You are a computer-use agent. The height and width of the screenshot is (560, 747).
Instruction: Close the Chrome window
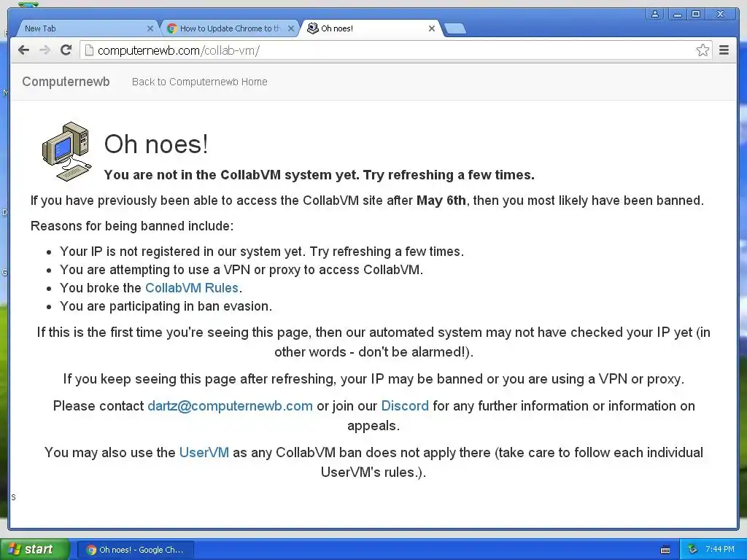pos(721,15)
